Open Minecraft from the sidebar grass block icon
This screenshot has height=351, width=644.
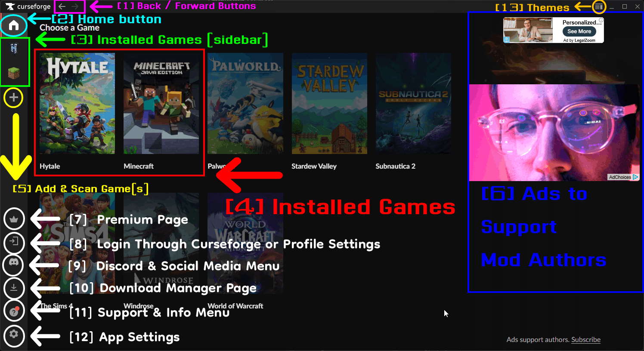pos(14,73)
